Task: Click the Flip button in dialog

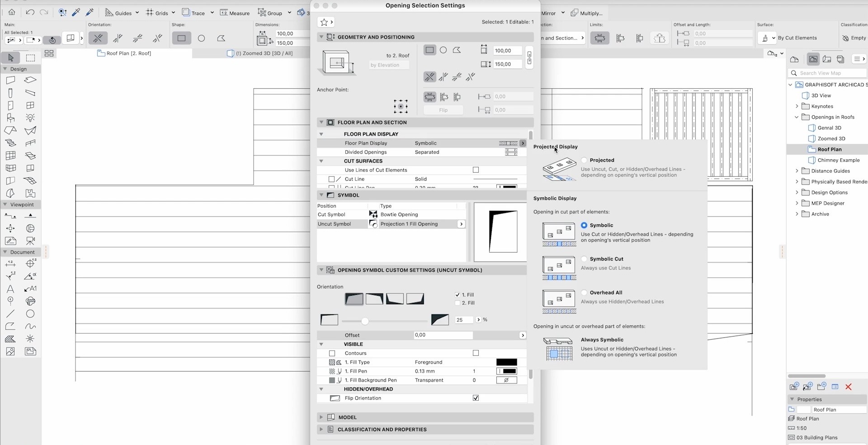Action: (x=443, y=110)
